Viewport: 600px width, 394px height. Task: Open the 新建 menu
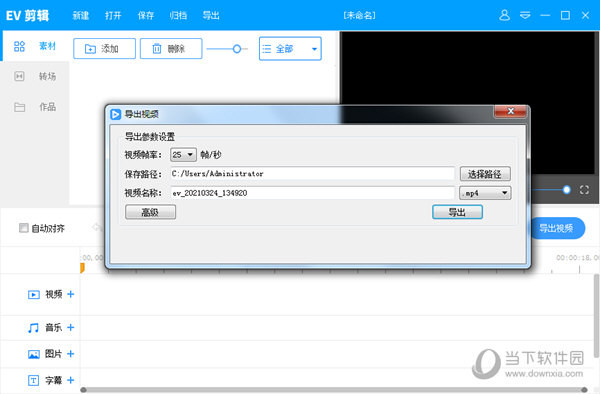(x=81, y=16)
